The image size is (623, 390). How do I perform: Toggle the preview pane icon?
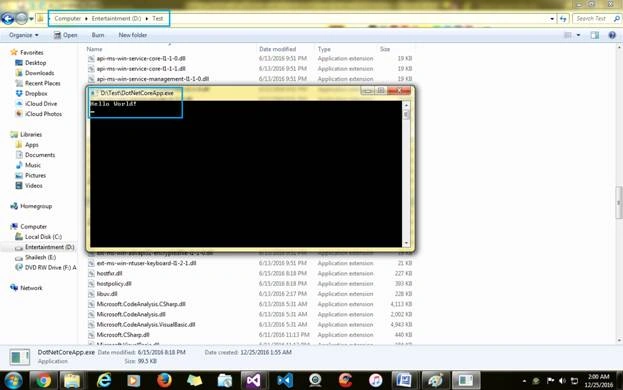pyautogui.click(x=595, y=35)
